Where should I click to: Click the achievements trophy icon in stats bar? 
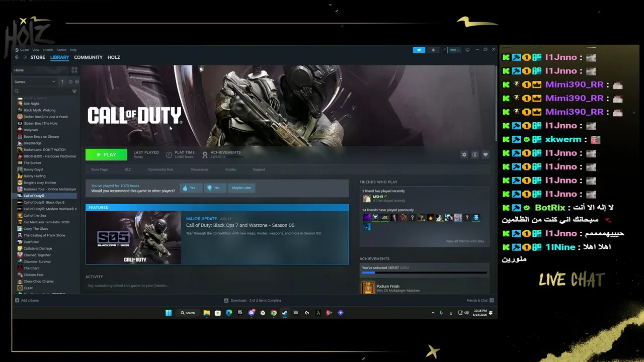coord(205,154)
